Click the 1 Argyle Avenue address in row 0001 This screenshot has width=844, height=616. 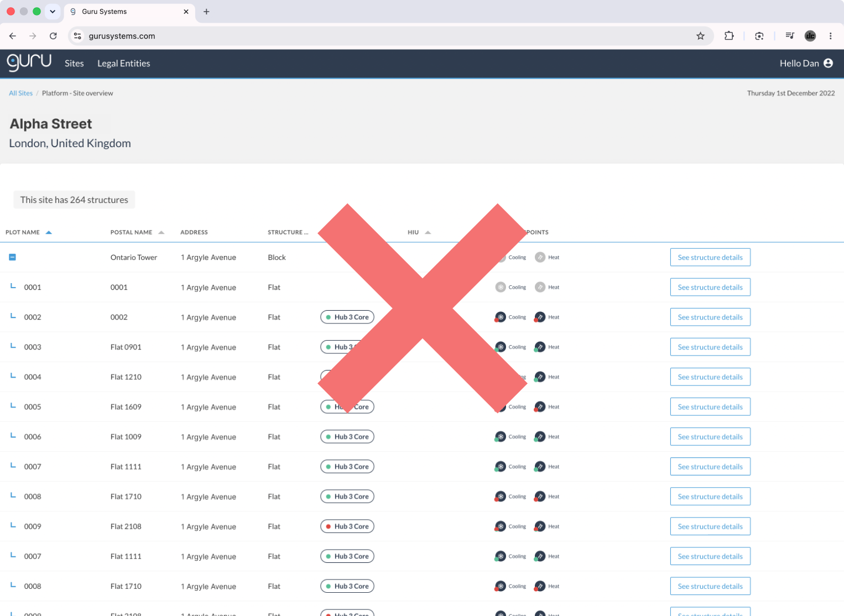point(209,288)
